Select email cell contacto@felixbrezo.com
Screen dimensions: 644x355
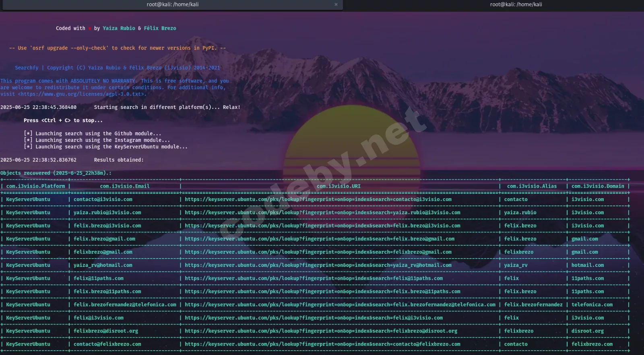(x=107, y=344)
